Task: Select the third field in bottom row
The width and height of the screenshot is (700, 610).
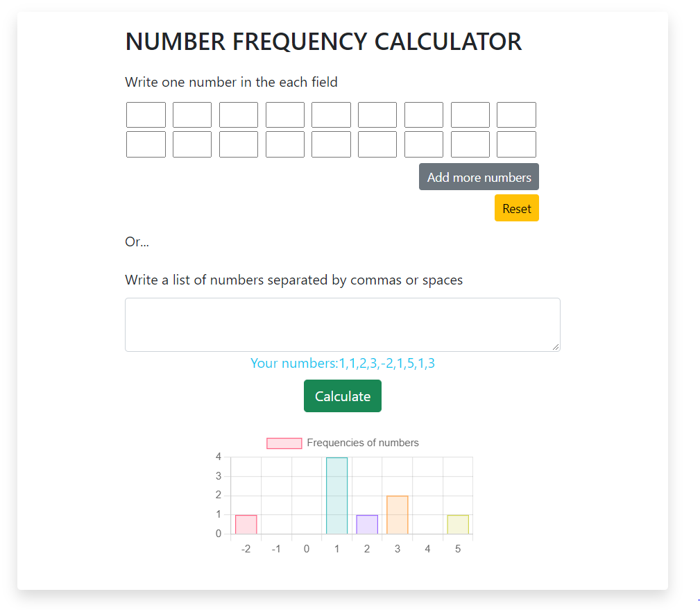Action: tap(239, 144)
